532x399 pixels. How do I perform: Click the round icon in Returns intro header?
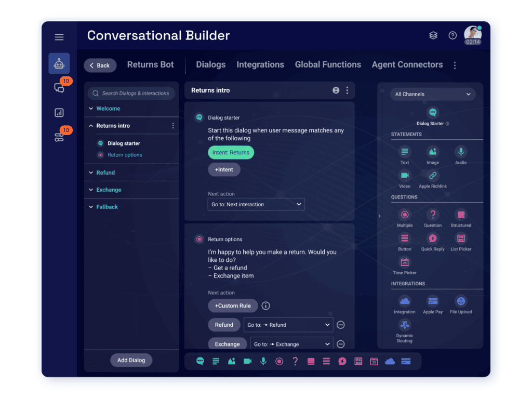pyautogui.click(x=336, y=90)
